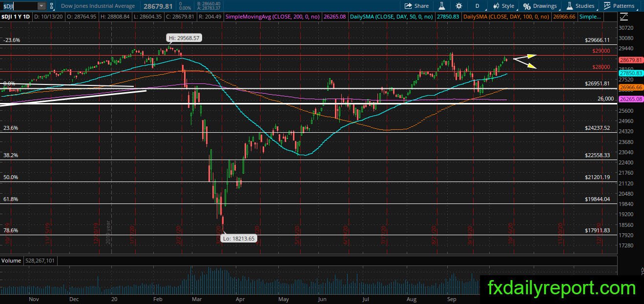Click the cyan 27850.83 price axis tag
The height and width of the screenshot is (304, 644).
pyautogui.click(x=630, y=73)
